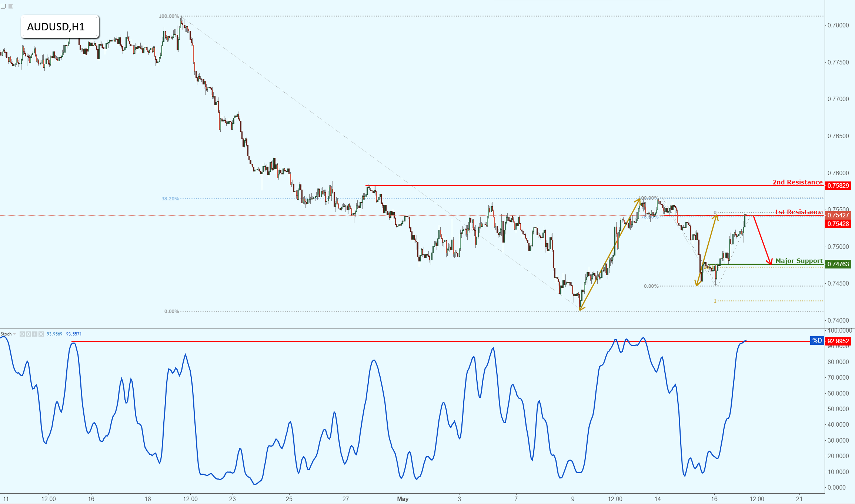855x504 pixels.
Task: Click the 0.78000 price axis label
Action: 838,25
